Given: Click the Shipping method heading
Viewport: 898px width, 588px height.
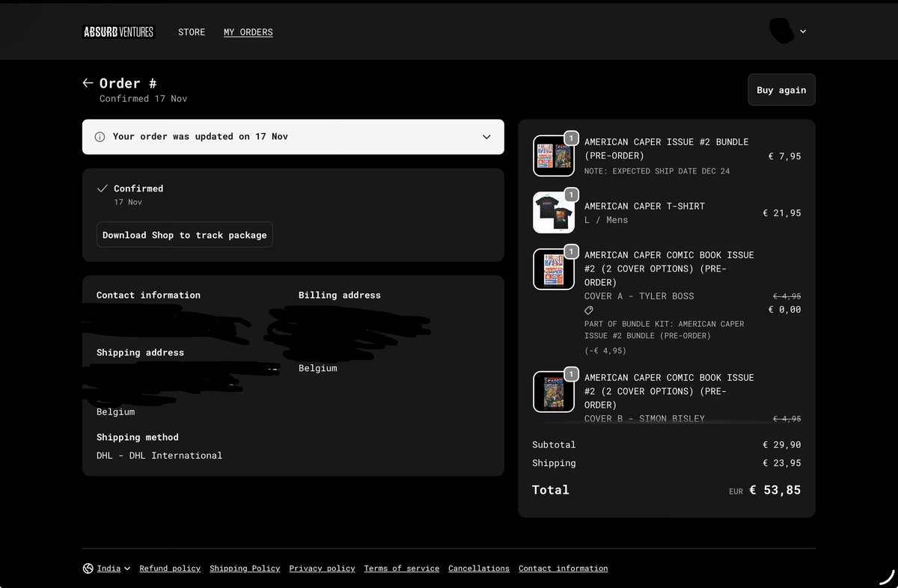Looking at the screenshot, I should coord(138,437).
